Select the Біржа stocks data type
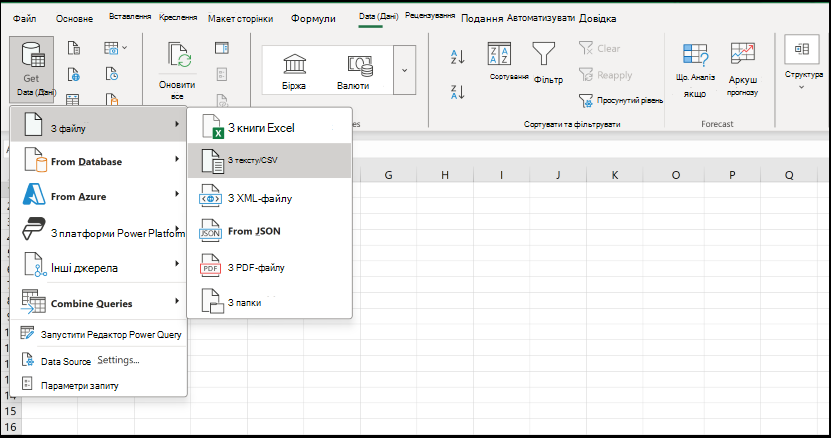This screenshot has width=831, height=438. pyautogui.click(x=294, y=71)
